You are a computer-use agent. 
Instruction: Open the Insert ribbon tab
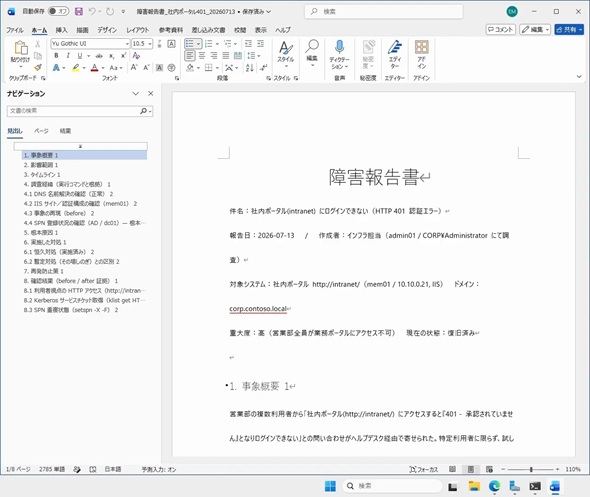click(61, 30)
